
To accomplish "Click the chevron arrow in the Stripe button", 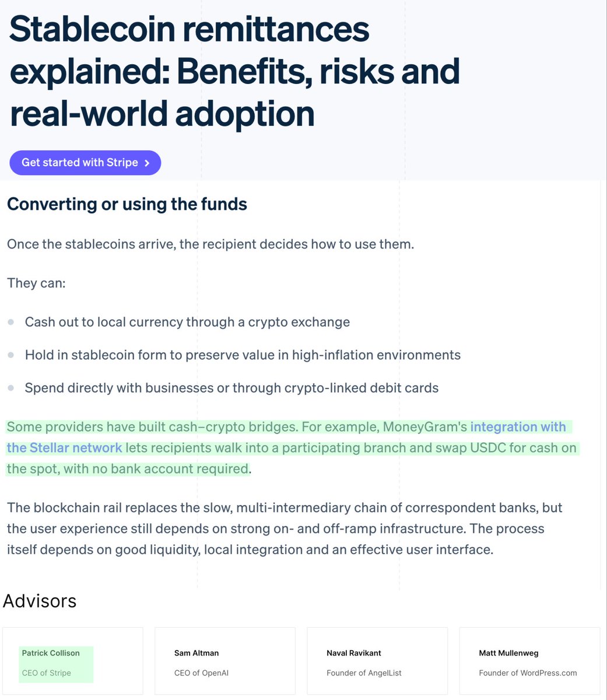I will pyautogui.click(x=147, y=163).
